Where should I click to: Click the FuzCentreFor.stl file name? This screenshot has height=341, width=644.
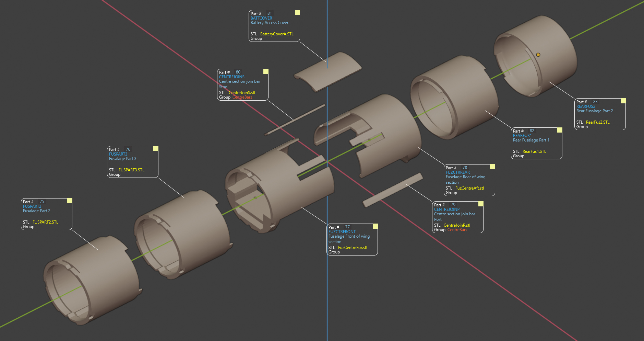(353, 248)
